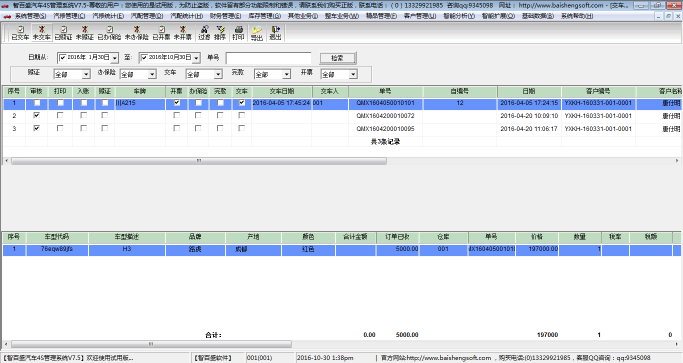Click the red car icon in menu bar
The image size is (683, 363).
[x=7, y=16]
